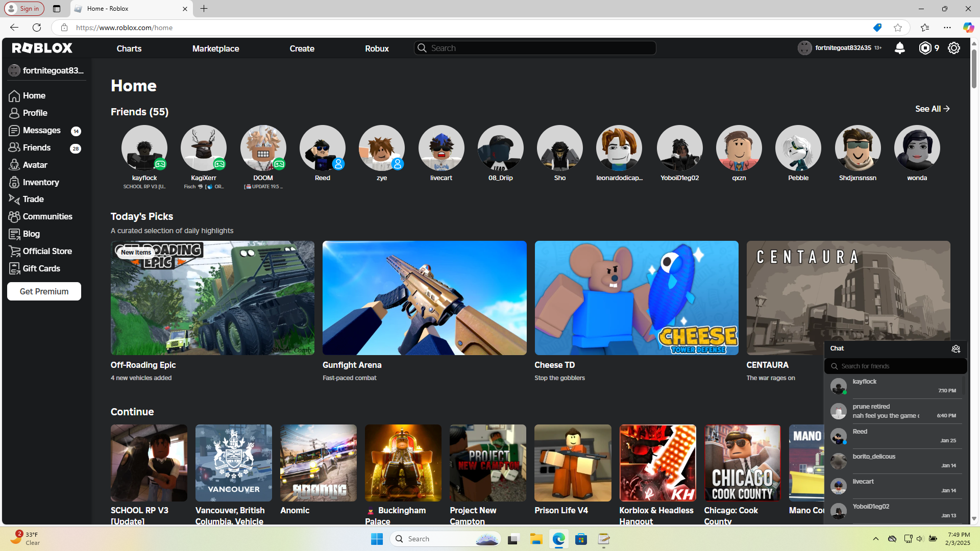Open wonda's friend avatar
Viewport: 980px width, 551px height.
(x=917, y=148)
